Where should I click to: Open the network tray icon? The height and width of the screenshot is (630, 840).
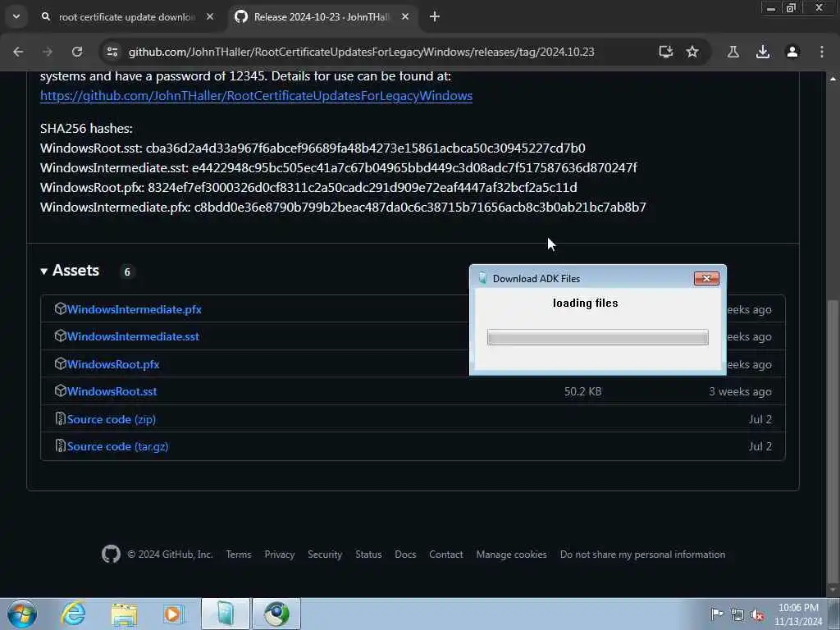coord(737,615)
